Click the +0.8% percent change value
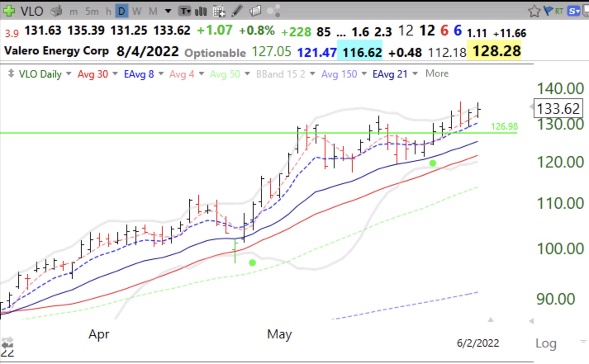This screenshot has width=589, height=364. click(256, 31)
